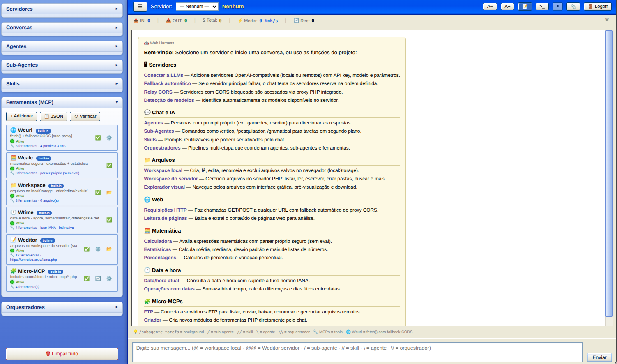Click 'Detecção de modelos' entry
617x364 pixels.
coord(169,100)
